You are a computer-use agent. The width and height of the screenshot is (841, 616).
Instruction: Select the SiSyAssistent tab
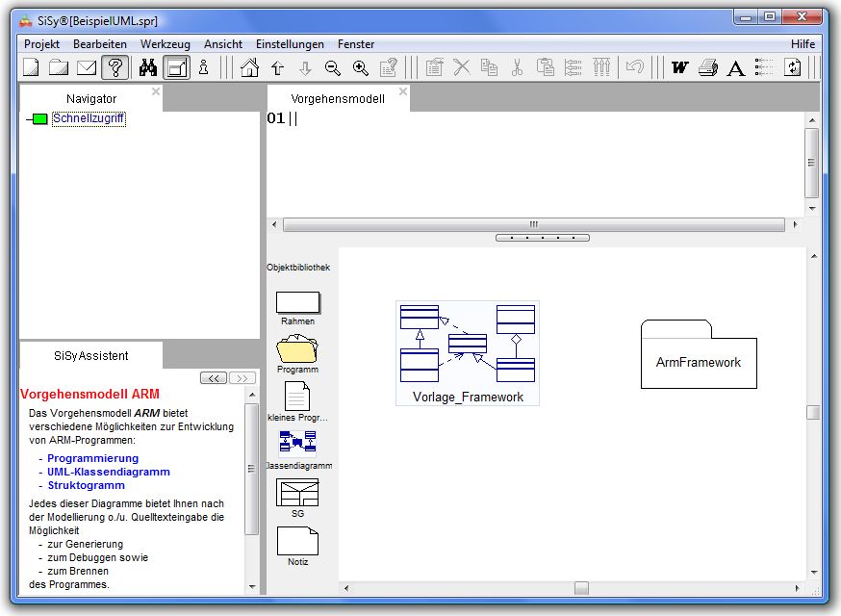click(x=91, y=356)
